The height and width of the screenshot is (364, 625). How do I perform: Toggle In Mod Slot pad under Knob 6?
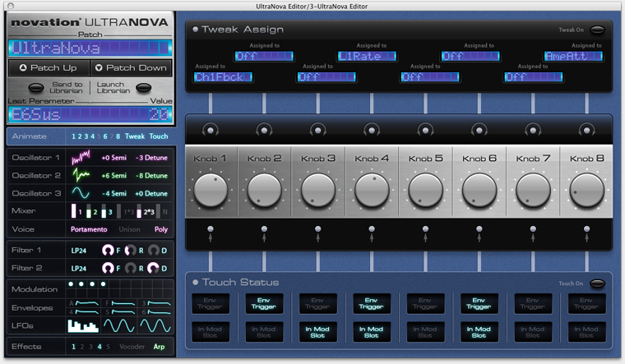tap(479, 332)
